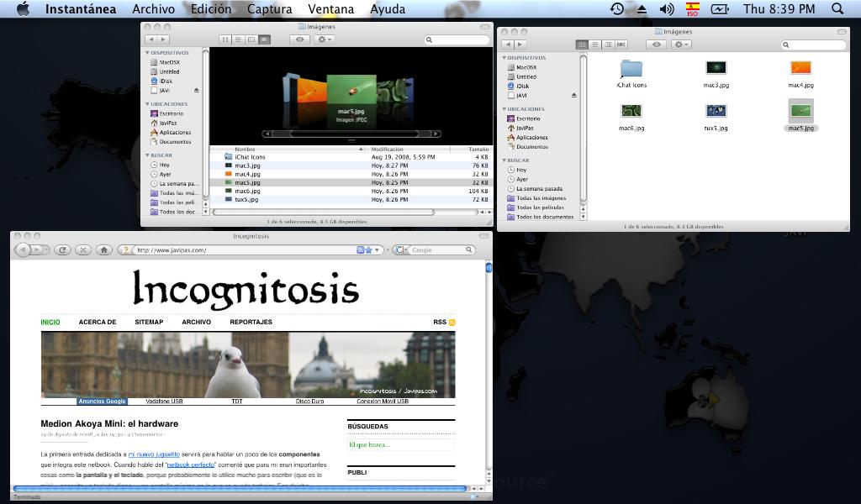Click the magnifier in the Google search box
The height and width of the screenshot is (504, 861).
(468, 250)
